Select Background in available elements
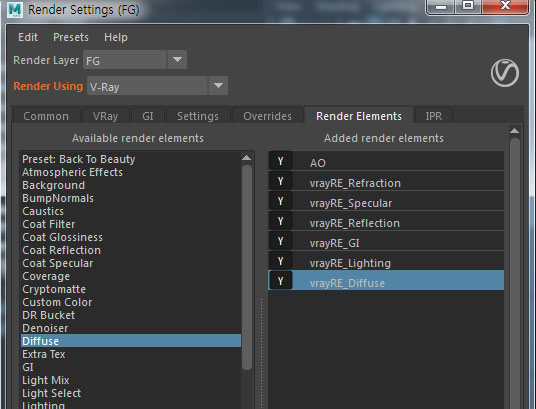 coord(131,185)
